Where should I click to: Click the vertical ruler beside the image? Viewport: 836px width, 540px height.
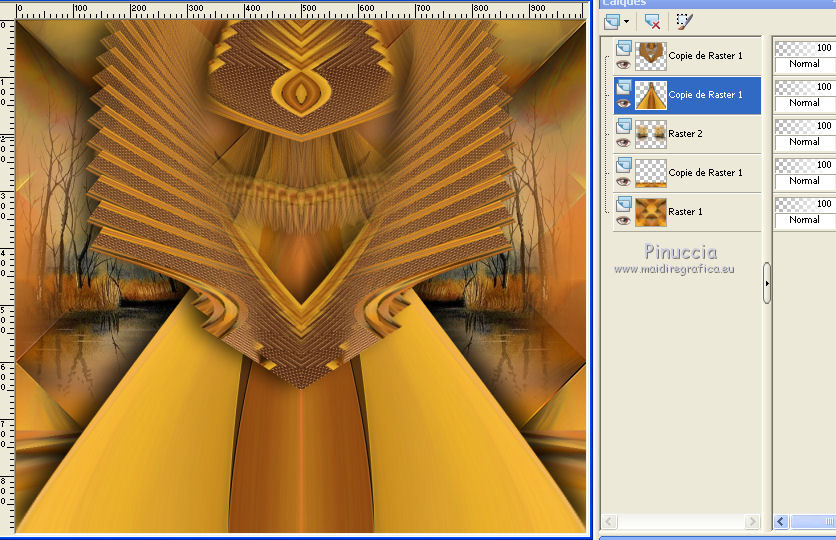tap(7, 276)
